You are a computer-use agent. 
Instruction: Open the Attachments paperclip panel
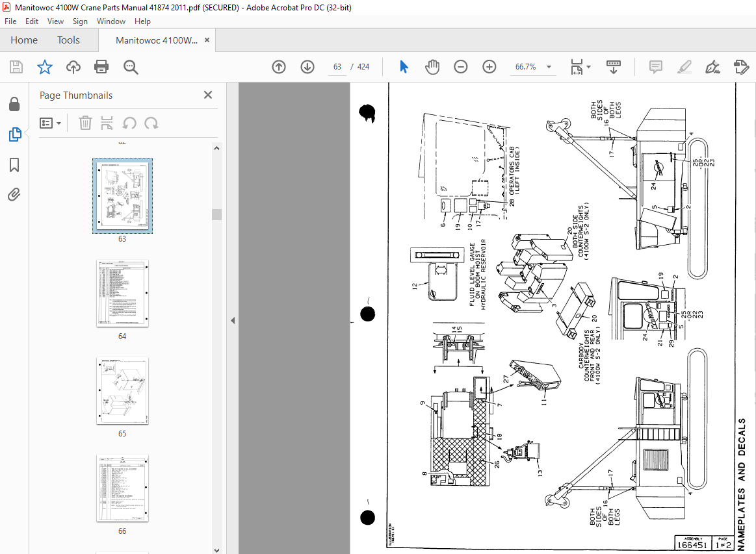(14, 195)
